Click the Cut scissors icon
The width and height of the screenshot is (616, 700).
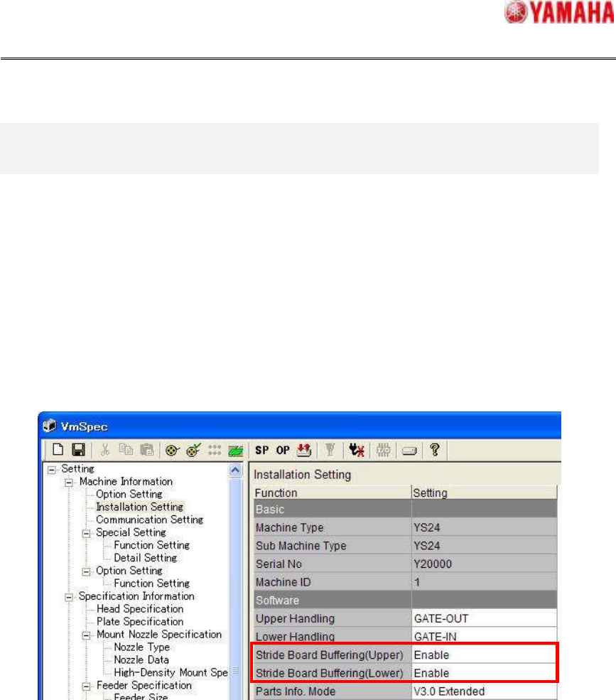(105, 450)
